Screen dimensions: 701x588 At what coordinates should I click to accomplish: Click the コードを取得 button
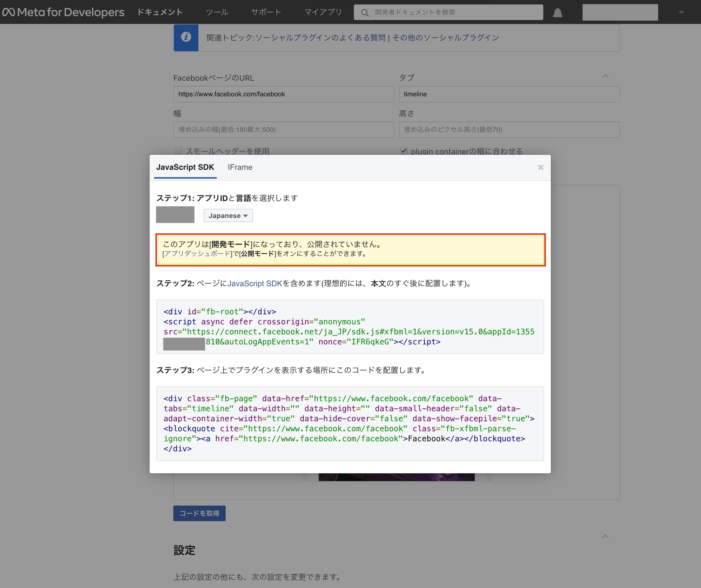[199, 513]
